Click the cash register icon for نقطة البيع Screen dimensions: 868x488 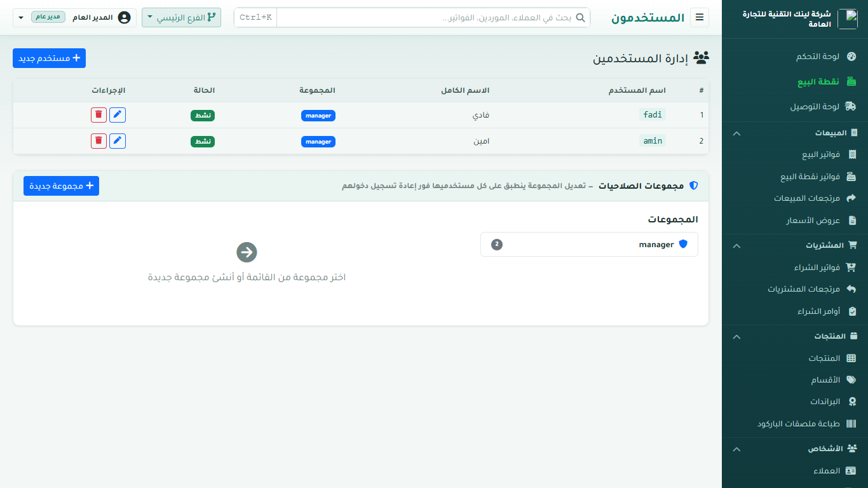pos(852,82)
